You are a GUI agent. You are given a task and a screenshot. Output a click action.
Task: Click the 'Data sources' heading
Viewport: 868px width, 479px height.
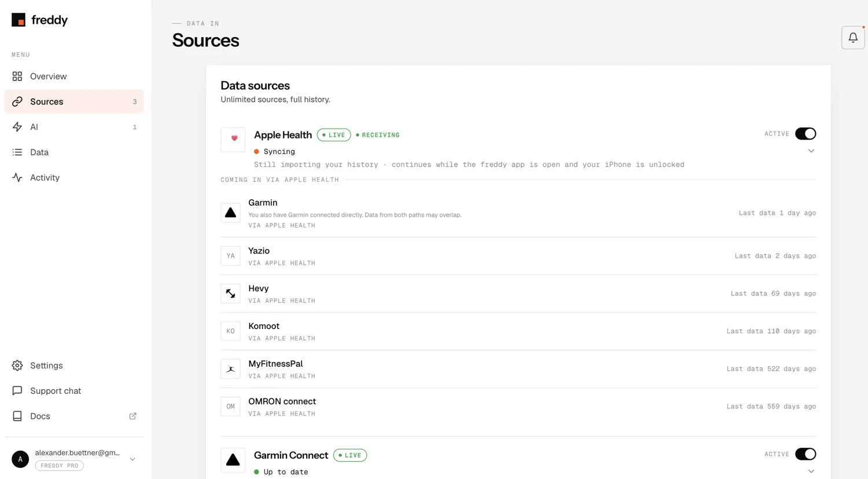255,86
